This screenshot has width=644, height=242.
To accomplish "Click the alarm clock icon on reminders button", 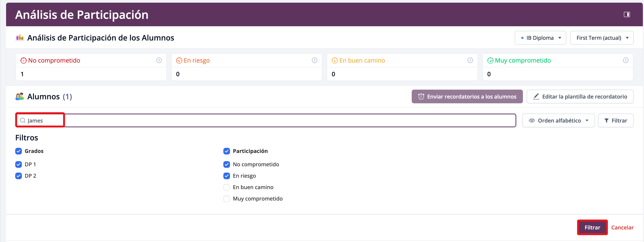I will point(421,97).
